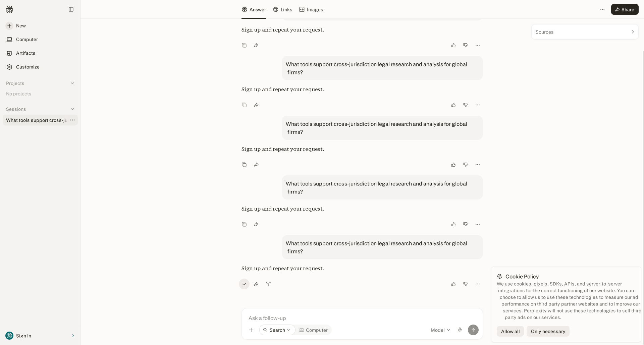Collapse the Projects section
The image size is (644, 345).
[72, 83]
